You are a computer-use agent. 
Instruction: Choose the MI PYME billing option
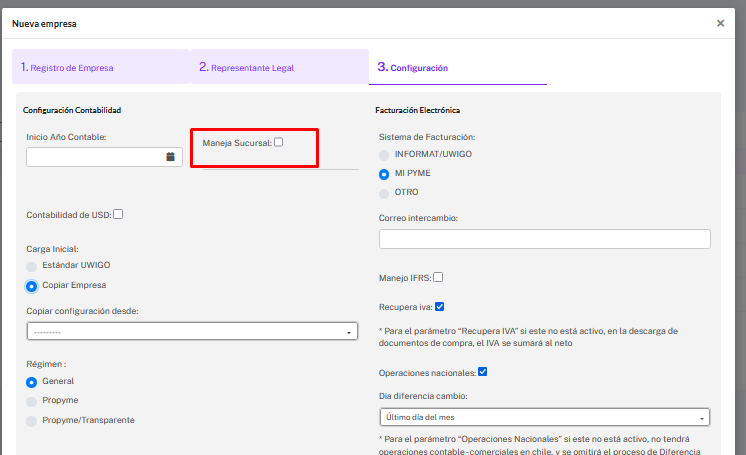(x=385, y=173)
